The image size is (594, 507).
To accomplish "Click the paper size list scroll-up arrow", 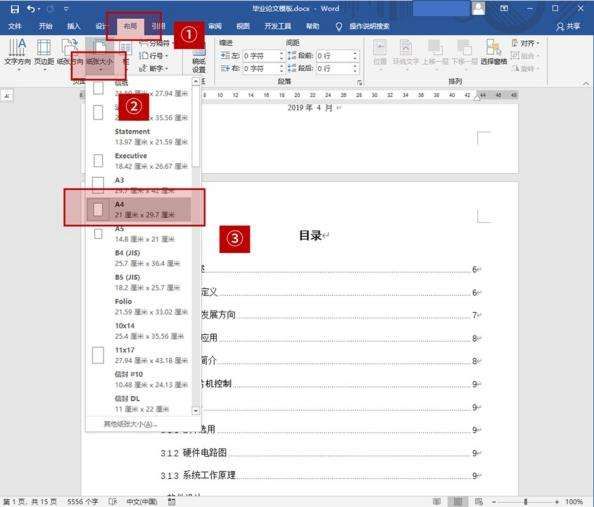I will tap(196, 81).
